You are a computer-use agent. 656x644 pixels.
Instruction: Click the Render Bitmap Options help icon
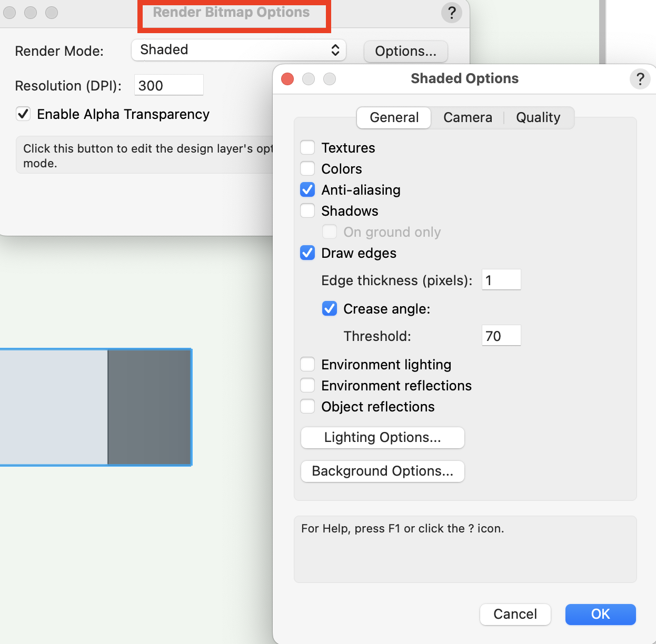point(451,13)
